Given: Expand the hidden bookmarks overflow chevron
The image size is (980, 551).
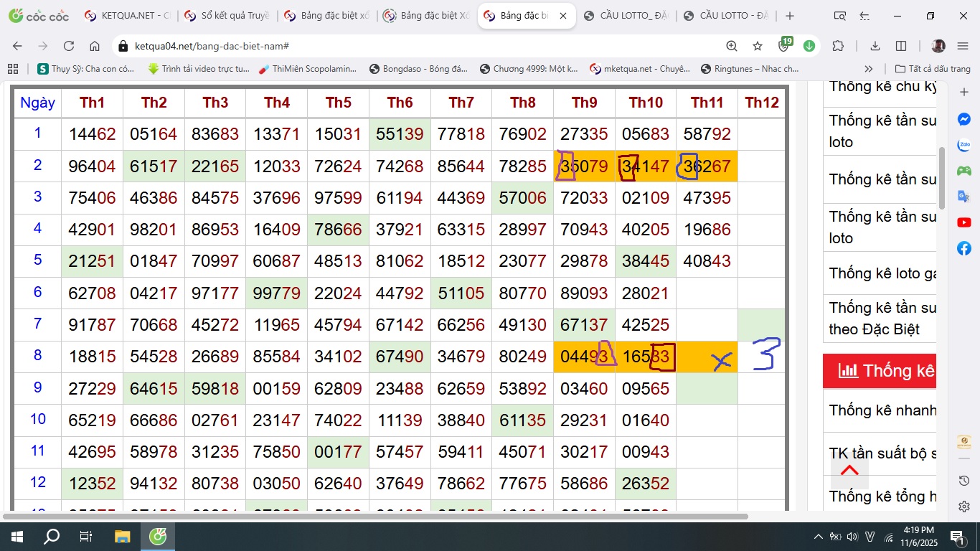Looking at the screenshot, I should (869, 69).
